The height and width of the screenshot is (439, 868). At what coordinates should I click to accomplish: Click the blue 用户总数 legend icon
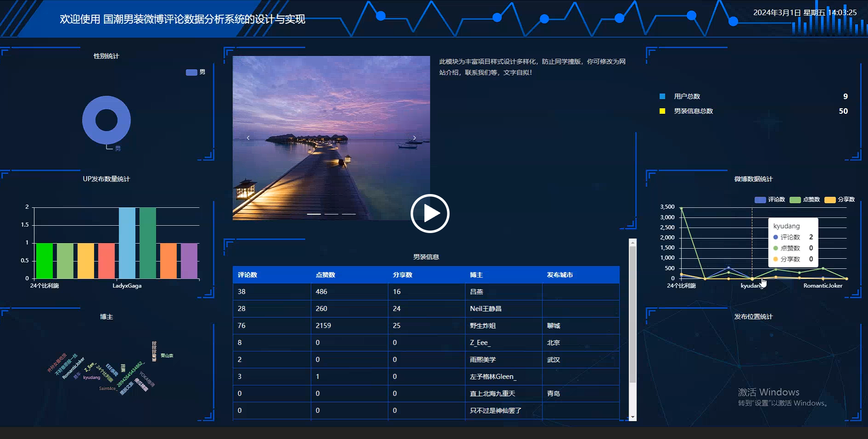662,96
